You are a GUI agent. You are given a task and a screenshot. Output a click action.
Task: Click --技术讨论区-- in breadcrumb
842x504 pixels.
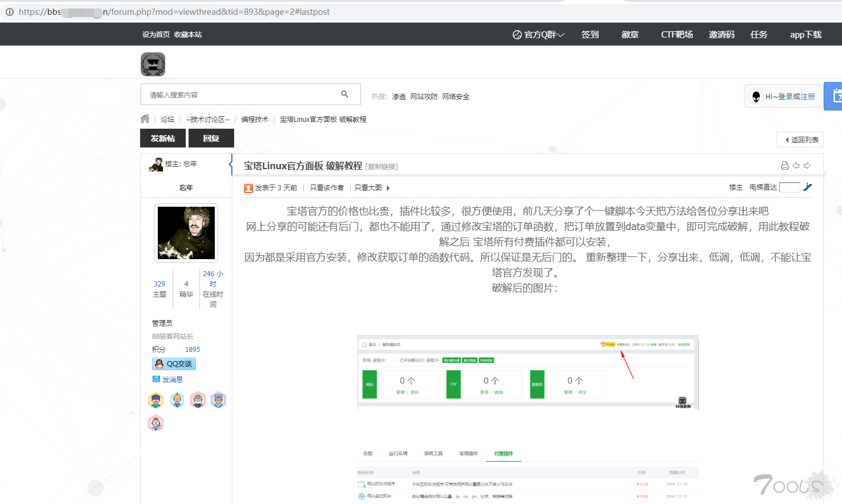[x=208, y=120]
